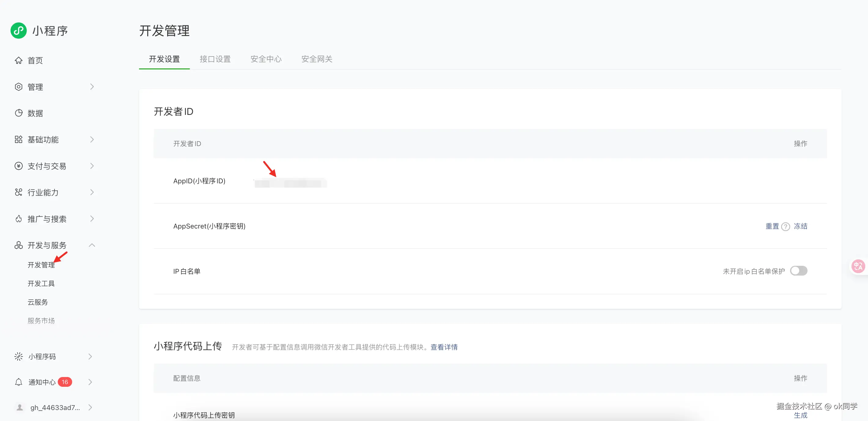This screenshot has width=868, height=421.
Task: Click the pink translation floating icon
Action: pos(858,266)
